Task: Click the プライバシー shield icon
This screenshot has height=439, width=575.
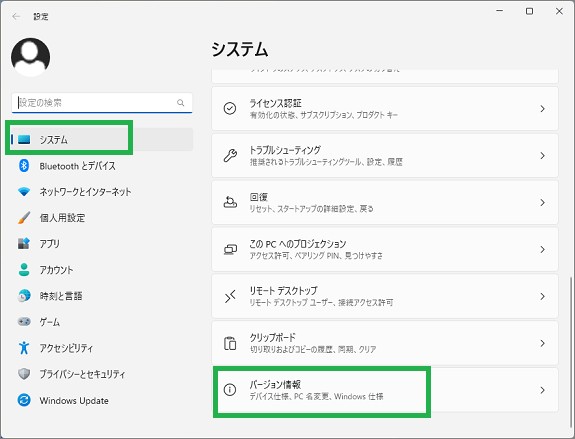Action: [24, 374]
